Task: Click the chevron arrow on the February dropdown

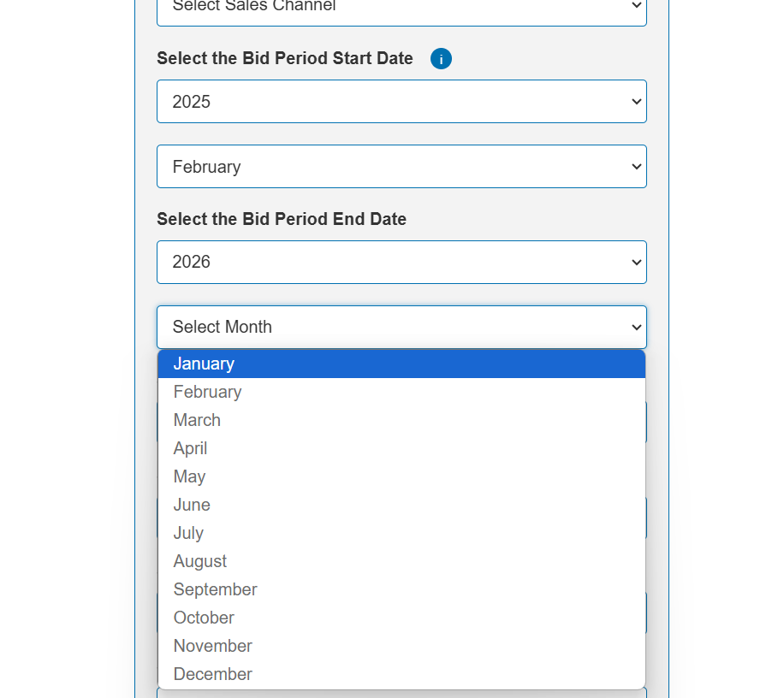Action: coord(636,167)
